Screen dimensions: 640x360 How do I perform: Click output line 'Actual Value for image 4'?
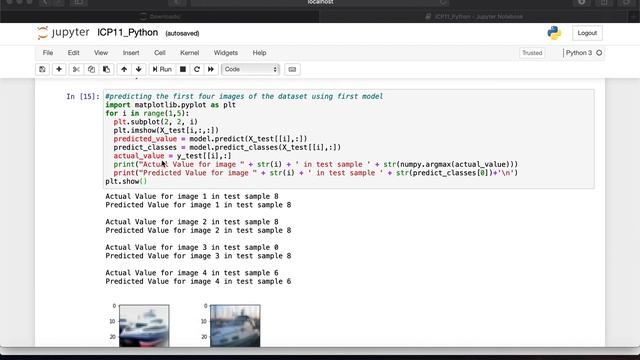tap(192, 273)
